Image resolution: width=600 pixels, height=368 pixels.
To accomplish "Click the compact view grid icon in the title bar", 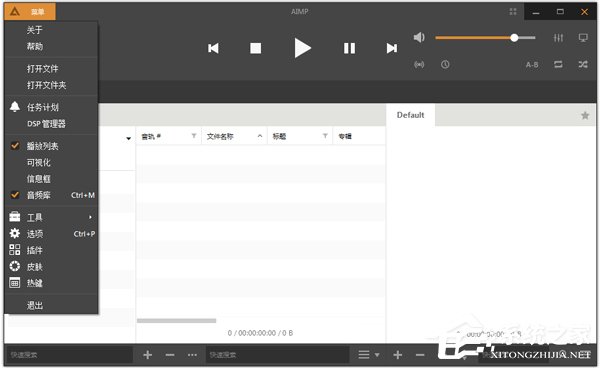I will tap(513, 11).
